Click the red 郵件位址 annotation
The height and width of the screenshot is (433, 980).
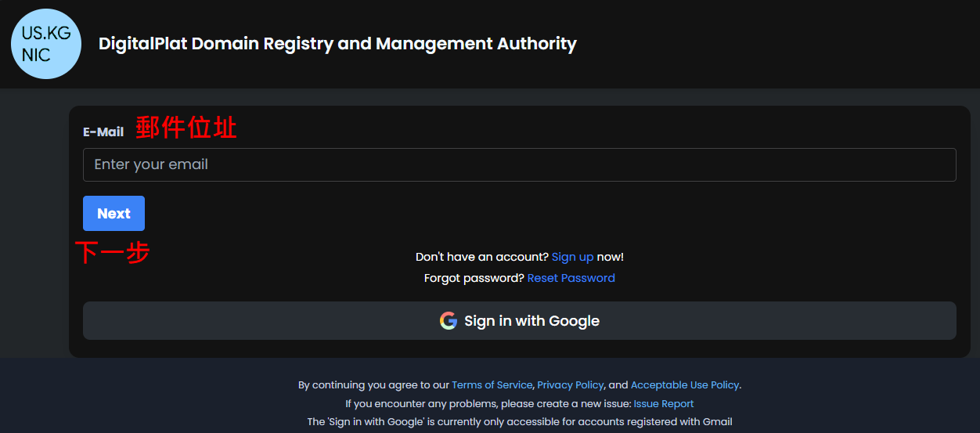(x=186, y=128)
